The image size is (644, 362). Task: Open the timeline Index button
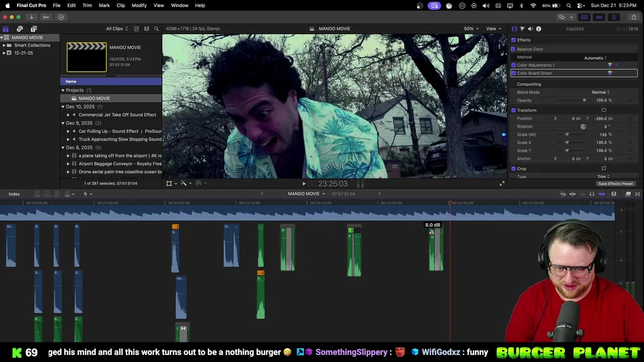coord(14,194)
